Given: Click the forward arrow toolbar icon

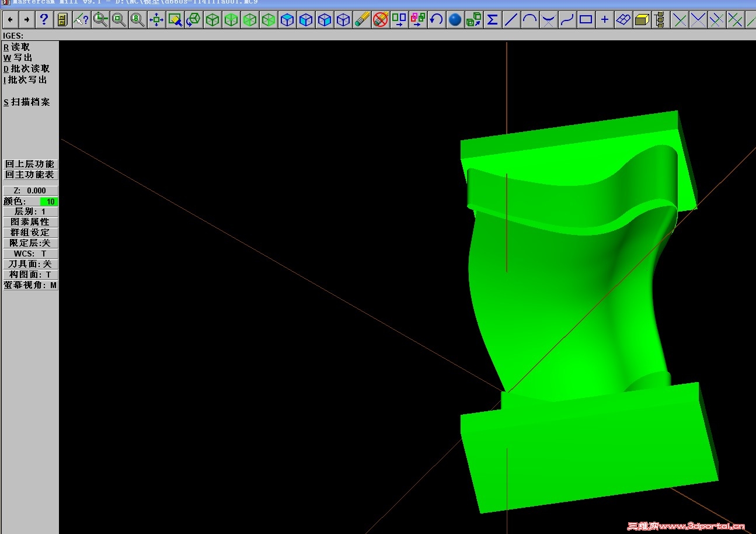Looking at the screenshot, I should 27,20.
